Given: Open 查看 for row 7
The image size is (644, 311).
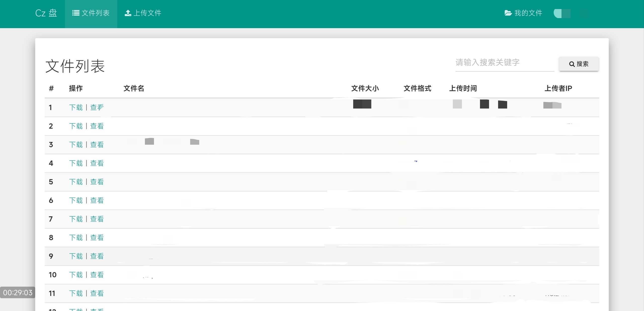Looking at the screenshot, I should tap(97, 219).
